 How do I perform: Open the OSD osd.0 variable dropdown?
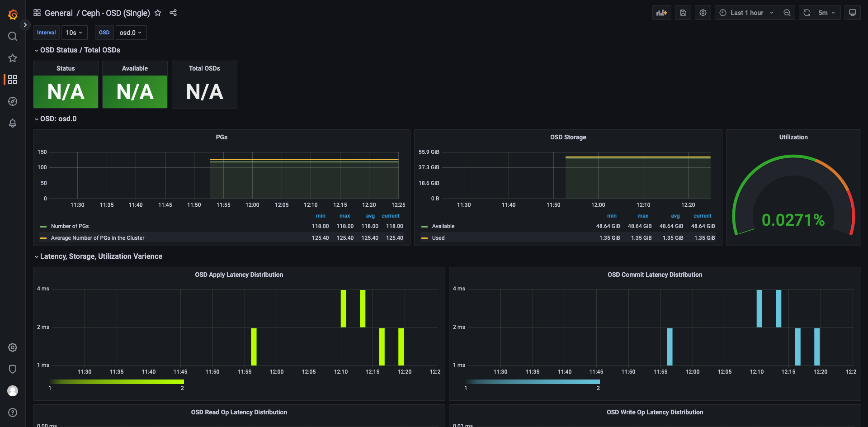point(131,33)
